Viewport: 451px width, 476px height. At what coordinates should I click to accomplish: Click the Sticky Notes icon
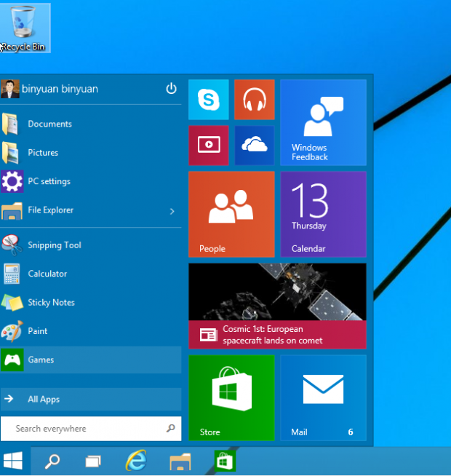tap(12, 303)
